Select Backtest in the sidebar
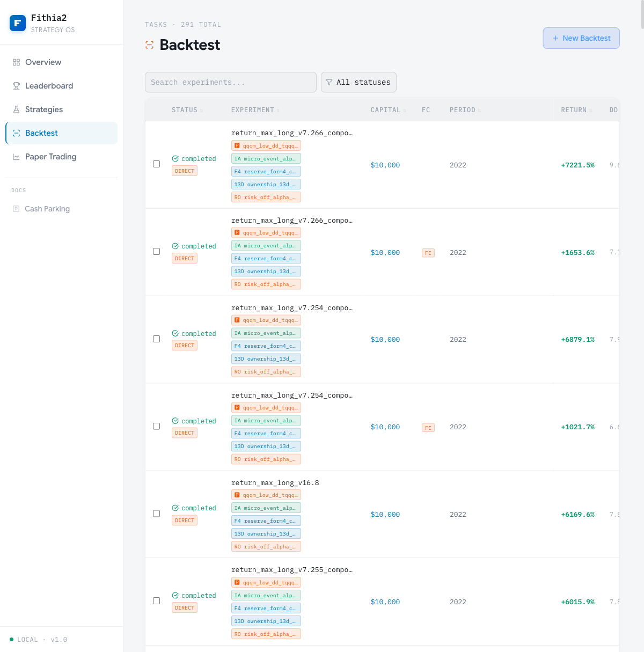The width and height of the screenshot is (644, 652). click(61, 133)
